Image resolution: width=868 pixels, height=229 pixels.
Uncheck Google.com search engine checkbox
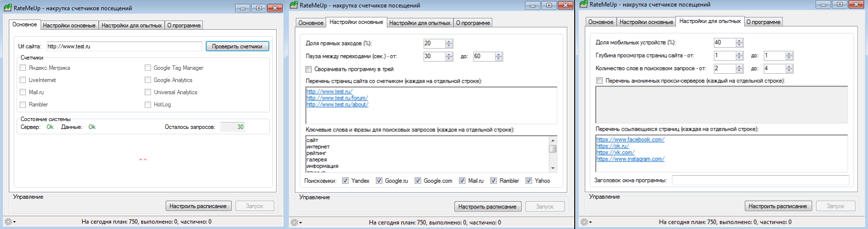tap(418, 181)
